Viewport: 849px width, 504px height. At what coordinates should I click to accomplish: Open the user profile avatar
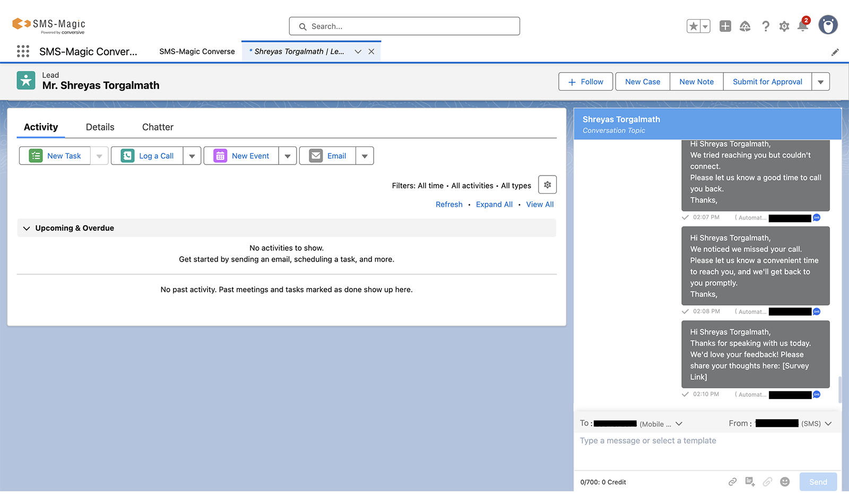pos(828,24)
